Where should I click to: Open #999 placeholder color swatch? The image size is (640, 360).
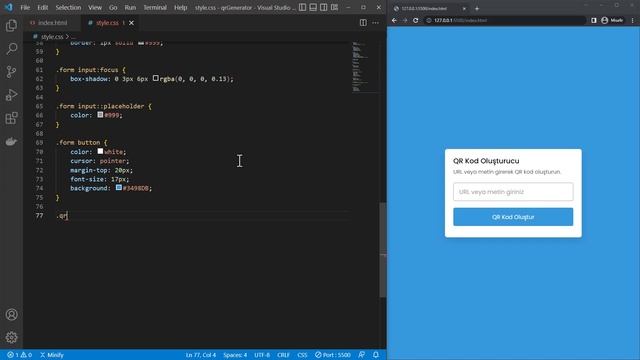pyautogui.click(x=100, y=115)
